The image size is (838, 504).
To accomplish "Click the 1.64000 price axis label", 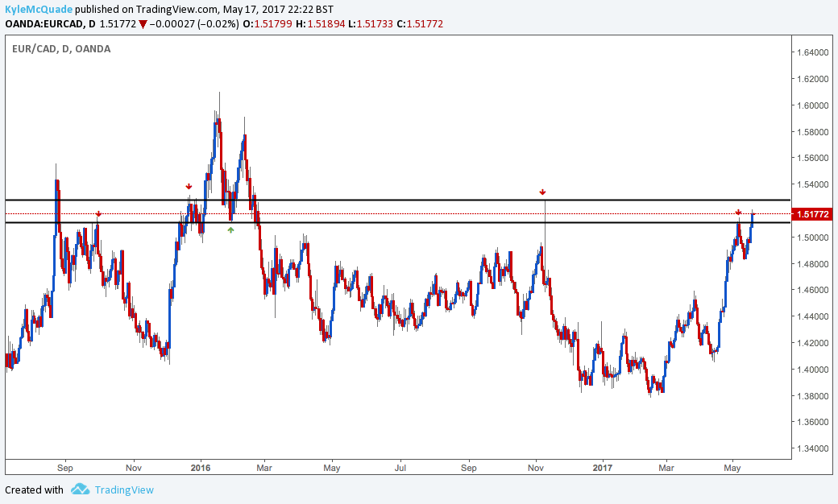I will [812, 52].
